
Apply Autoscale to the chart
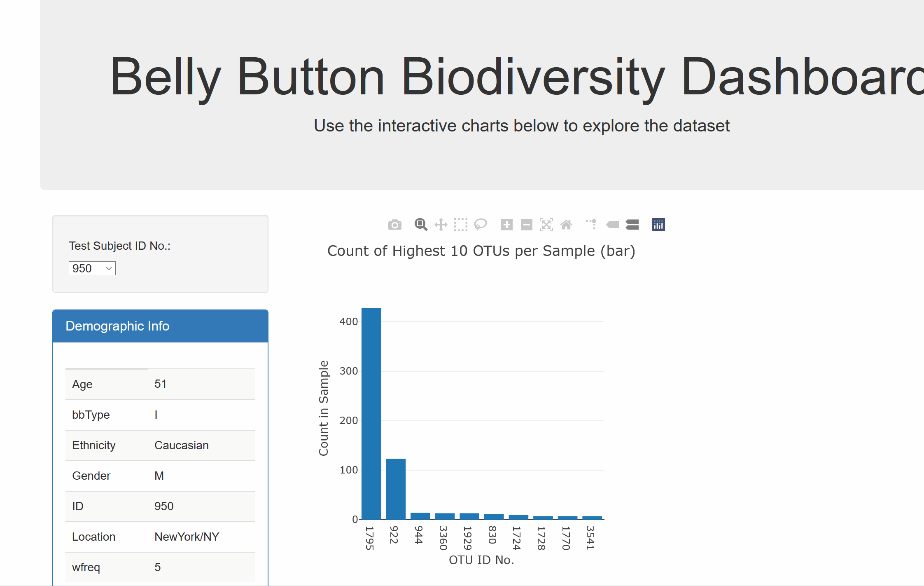pyautogui.click(x=546, y=225)
